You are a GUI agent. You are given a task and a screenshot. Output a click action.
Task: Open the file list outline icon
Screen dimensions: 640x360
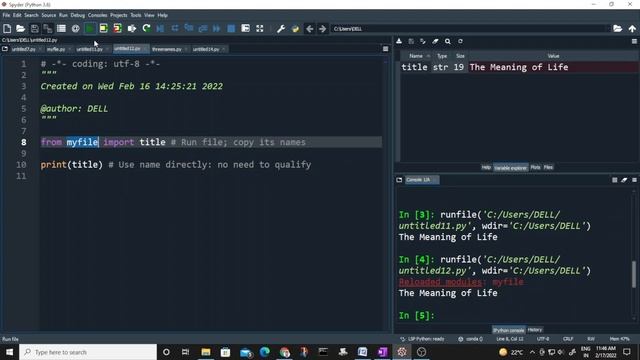coord(61,29)
